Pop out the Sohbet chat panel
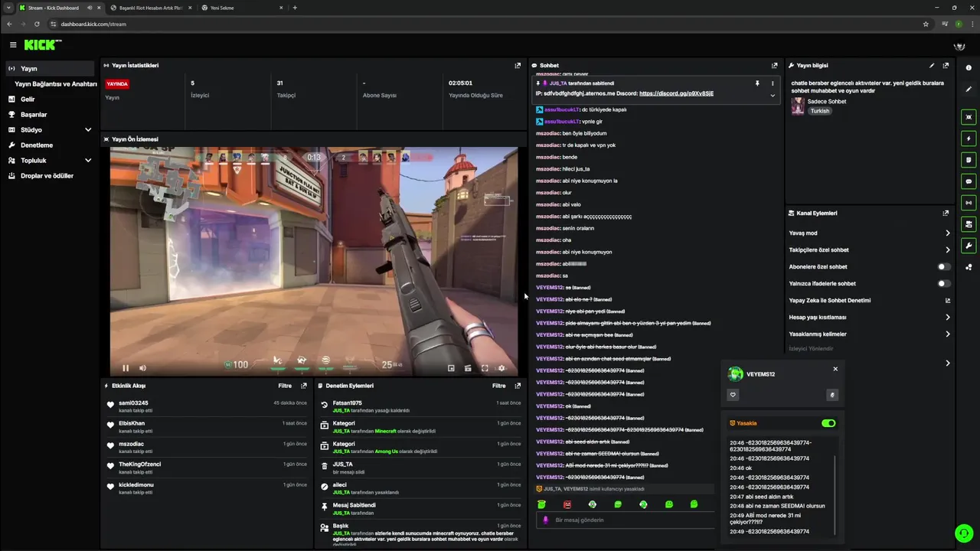The width and height of the screenshot is (980, 551). 774,65
